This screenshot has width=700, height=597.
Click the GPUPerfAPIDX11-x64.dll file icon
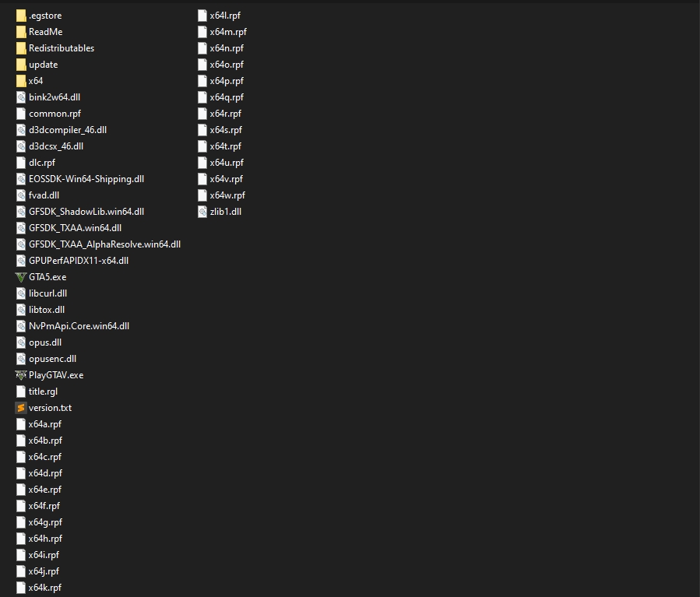(21, 261)
